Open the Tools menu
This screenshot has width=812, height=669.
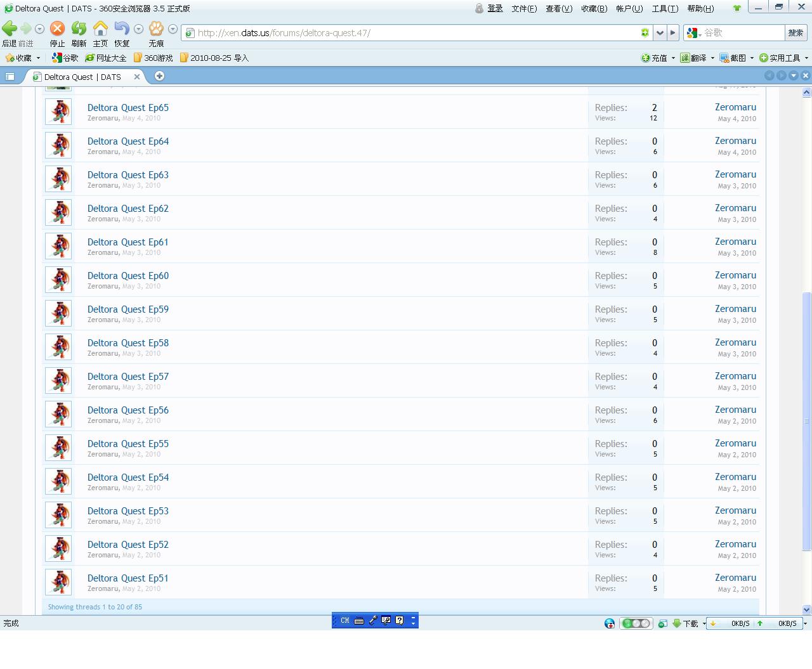(x=665, y=8)
